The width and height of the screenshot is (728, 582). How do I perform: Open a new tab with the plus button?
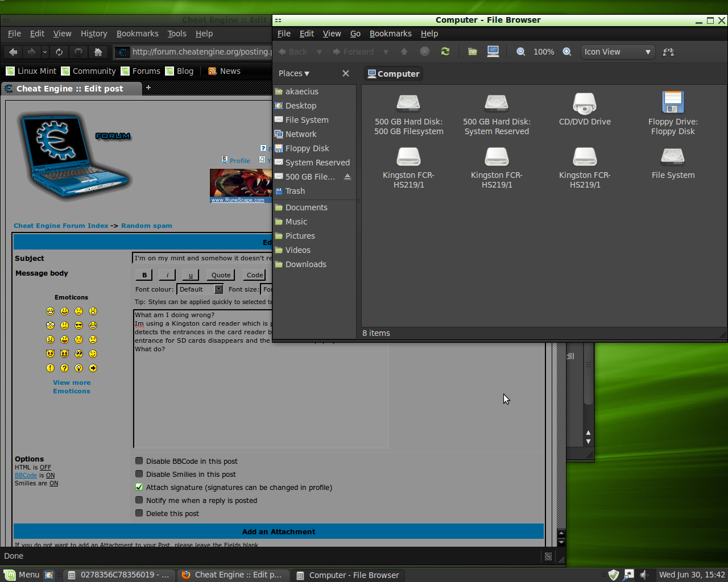[148, 88]
